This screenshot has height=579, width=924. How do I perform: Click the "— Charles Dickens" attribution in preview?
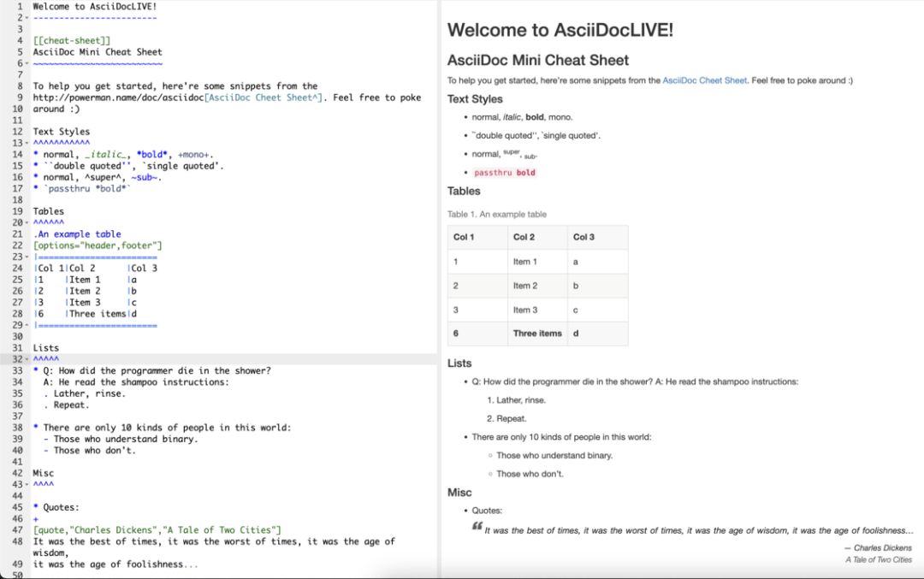(x=878, y=547)
